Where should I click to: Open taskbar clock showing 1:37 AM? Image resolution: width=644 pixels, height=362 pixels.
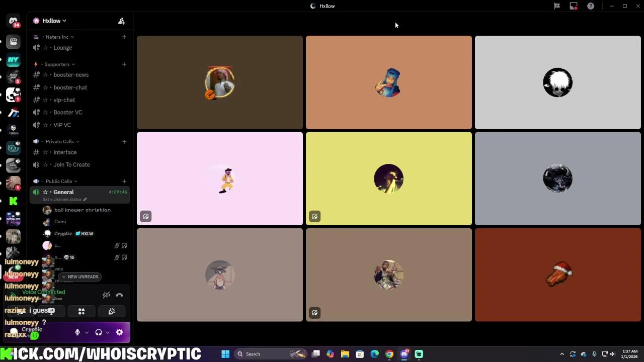click(x=629, y=354)
